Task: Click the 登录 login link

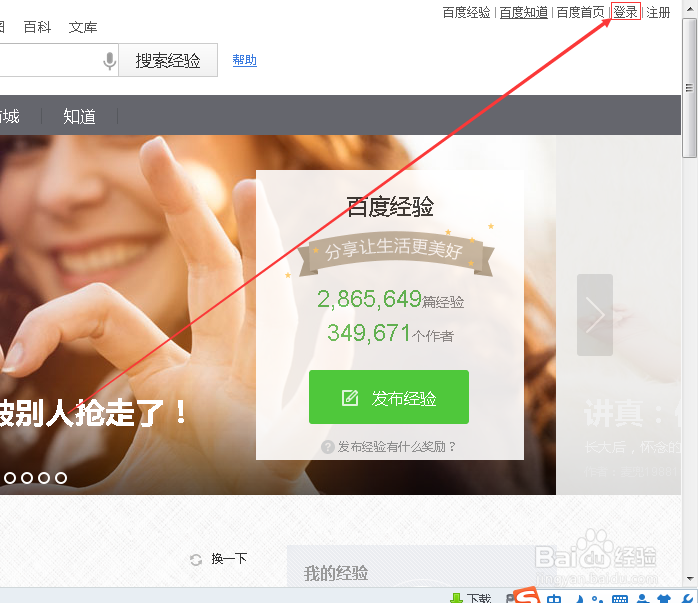Action: [x=625, y=12]
